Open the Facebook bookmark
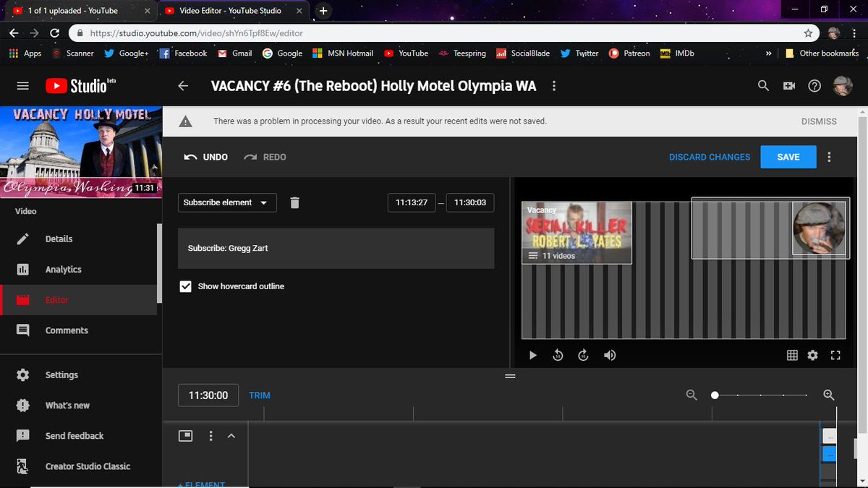Viewport: 868px width, 488px height. (183, 53)
